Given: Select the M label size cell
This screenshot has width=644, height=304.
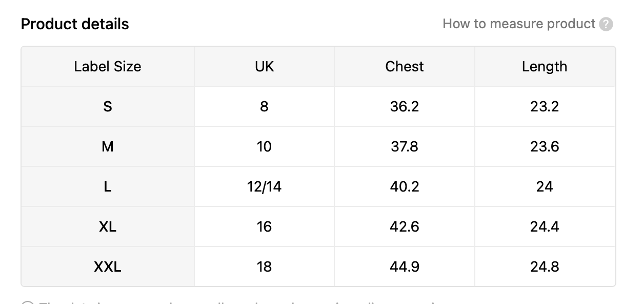Looking at the screenshot, I should (108, 146).
